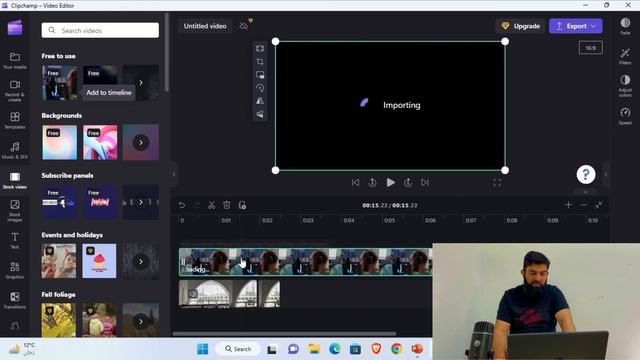The height and width of the screenshot is (360, 640).
Task: Expand more Subscribe panels videos
Action: 141,202
